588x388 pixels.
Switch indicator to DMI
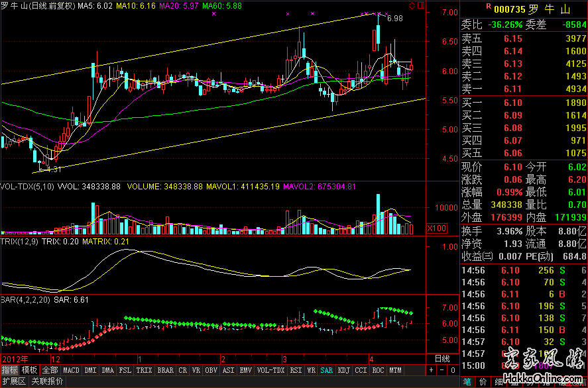[x=90, y=370]
